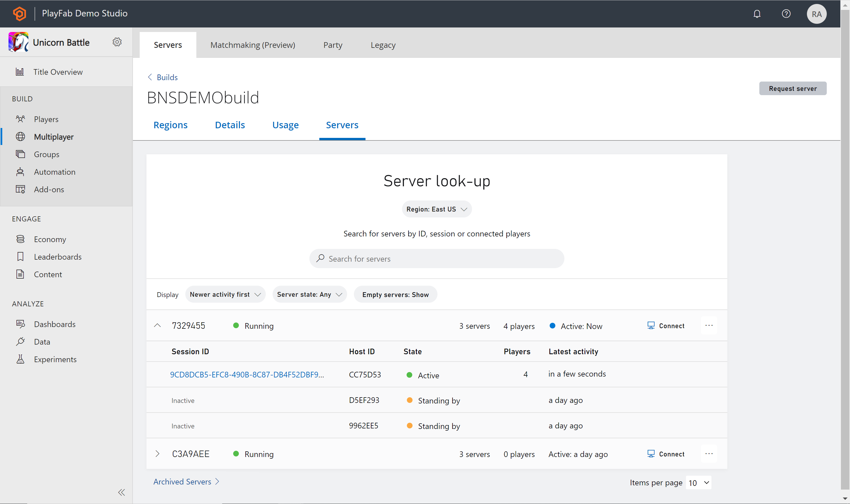The height and width of the screenshot is (504, 850).
Task: Click the server search input field
Action: (x=436, y=259)
